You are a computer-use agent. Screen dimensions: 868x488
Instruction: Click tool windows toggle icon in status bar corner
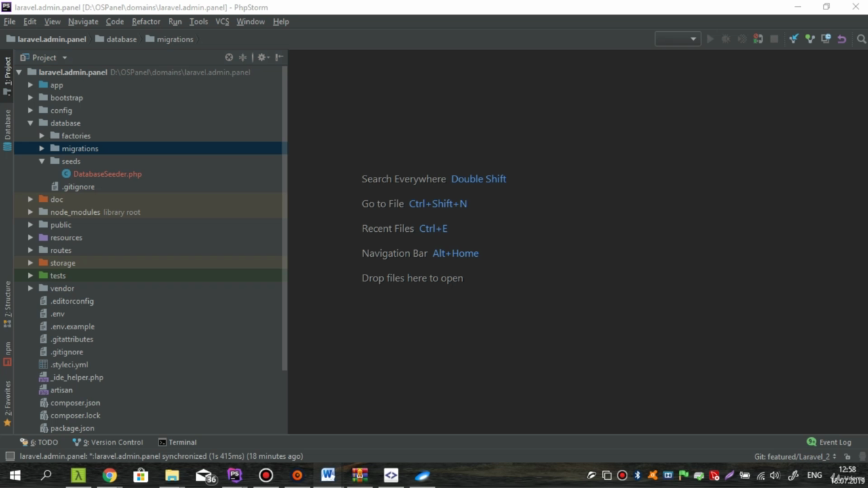(9, 456)
